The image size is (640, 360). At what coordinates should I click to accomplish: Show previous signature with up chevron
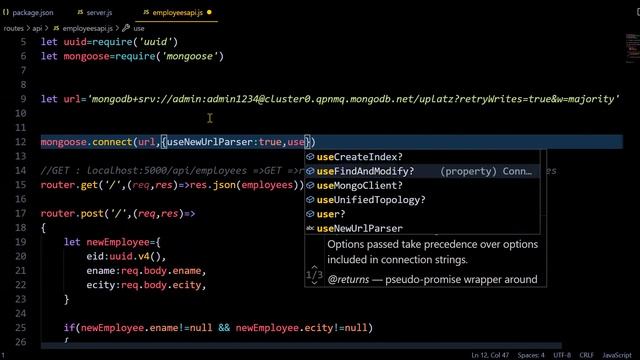pyautogui.click(x=314, y=267)
